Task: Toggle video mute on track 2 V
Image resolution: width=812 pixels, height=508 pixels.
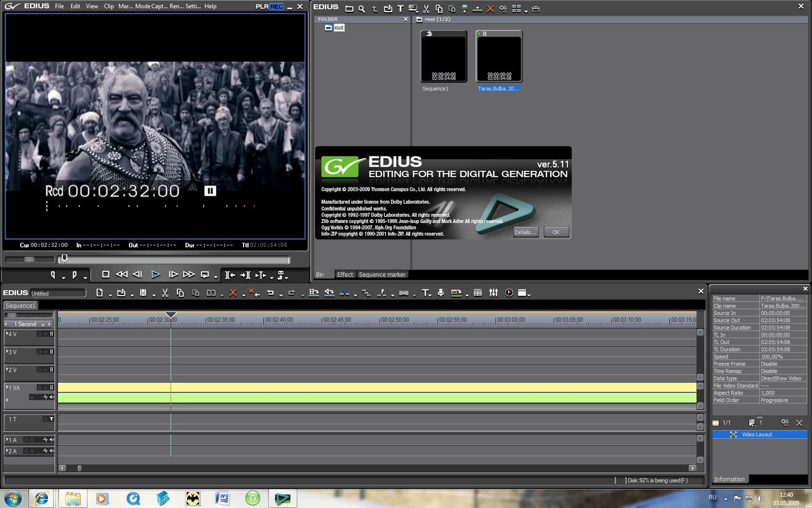Action: coord(51,369)
